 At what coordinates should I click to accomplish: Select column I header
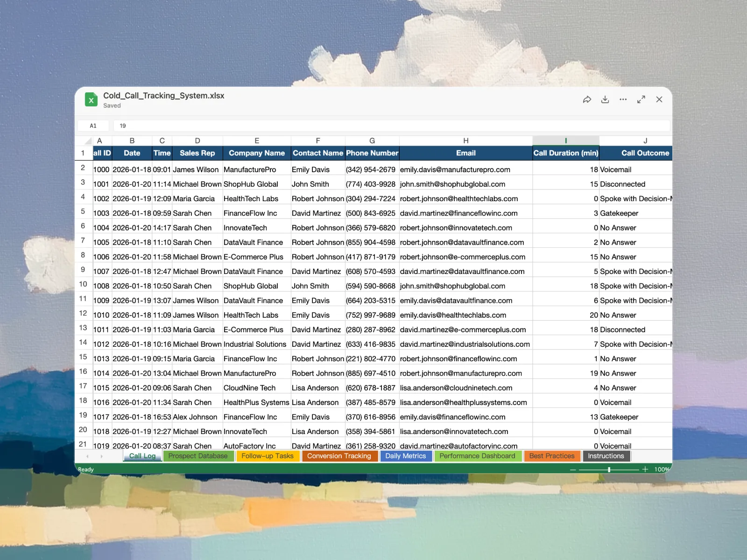[565, 141]
